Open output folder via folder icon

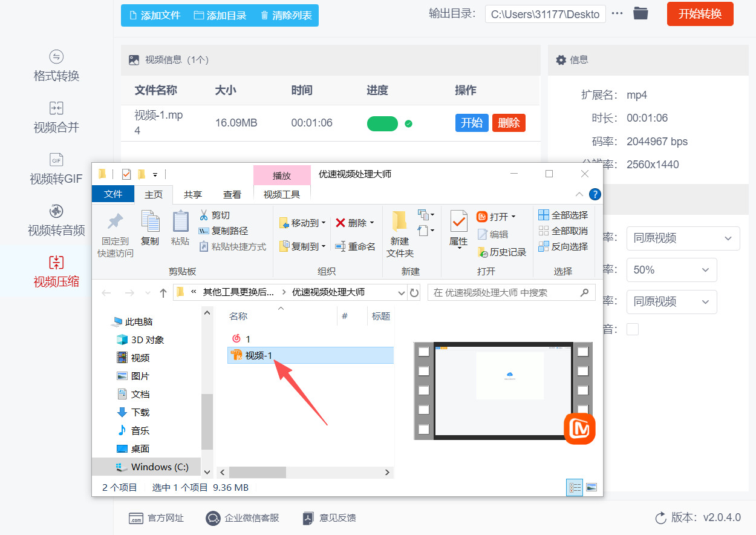tap(640, 13)
